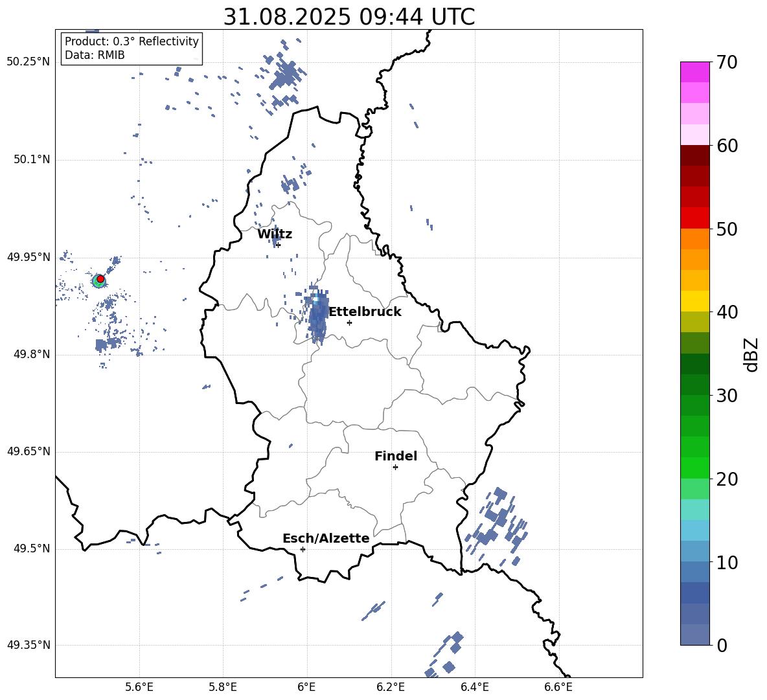Click the 49.65°N latitude label
The height and width of the screenshot is (700, 767).
[x=29, y=451]
